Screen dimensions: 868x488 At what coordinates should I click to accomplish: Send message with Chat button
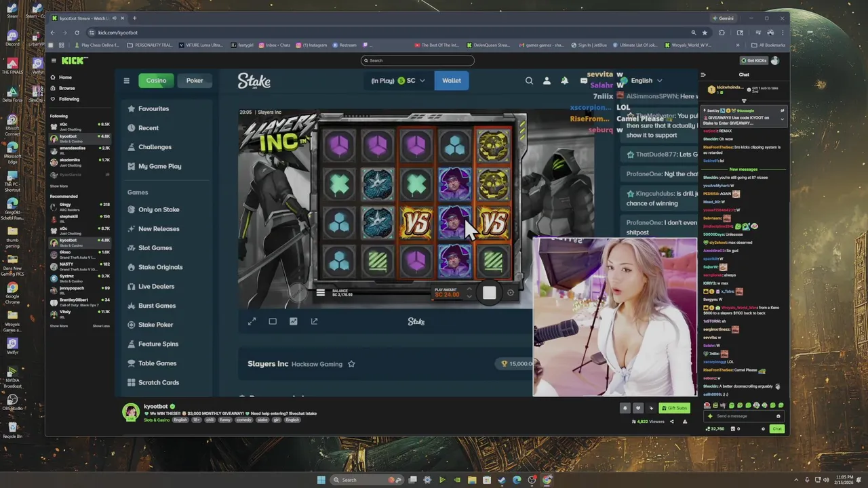777,429
